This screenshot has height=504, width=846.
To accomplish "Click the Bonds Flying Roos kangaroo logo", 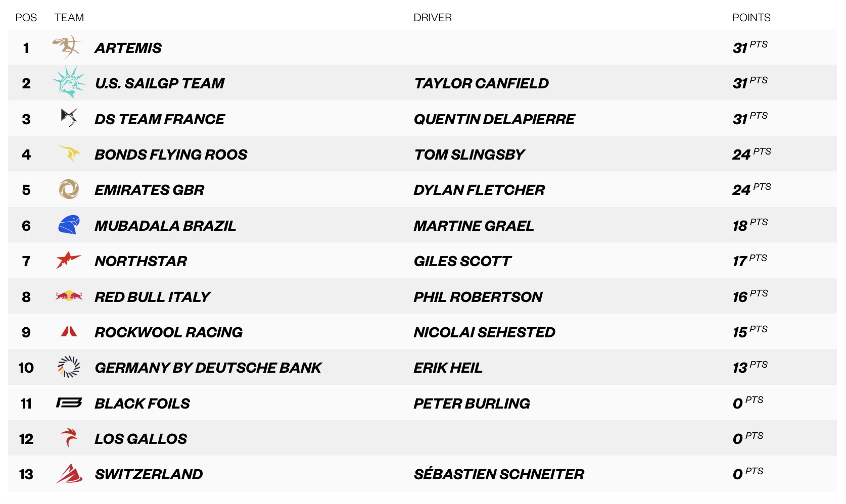I will click(x=69, y=153).
